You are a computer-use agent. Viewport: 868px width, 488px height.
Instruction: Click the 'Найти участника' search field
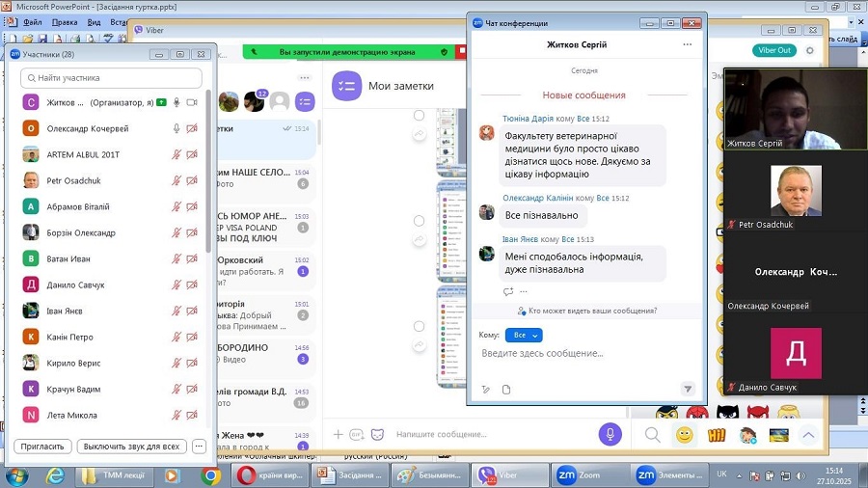tap(112, 78)
